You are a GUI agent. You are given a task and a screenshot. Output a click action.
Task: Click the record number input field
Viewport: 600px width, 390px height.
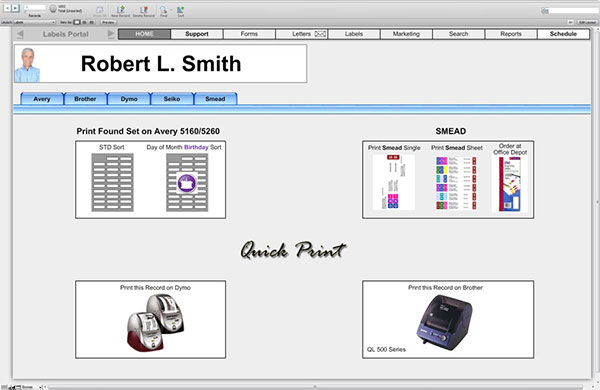click(35, 7)
